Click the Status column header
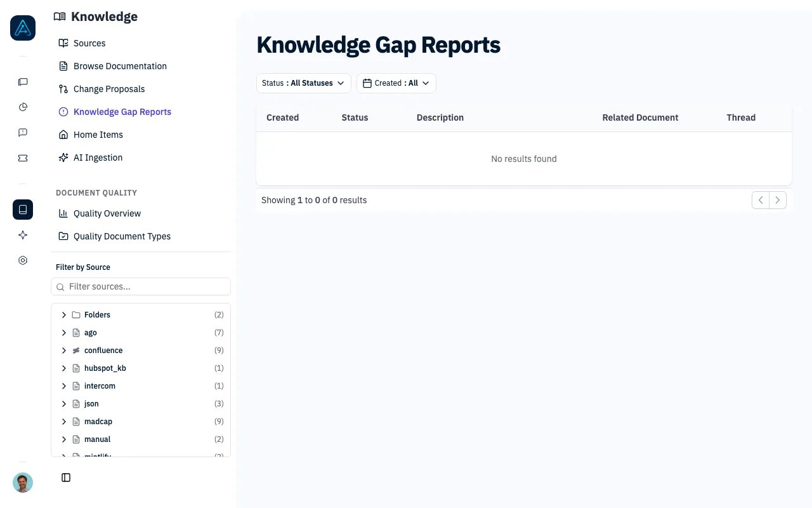The image size is (812, 508). point(355,117)
